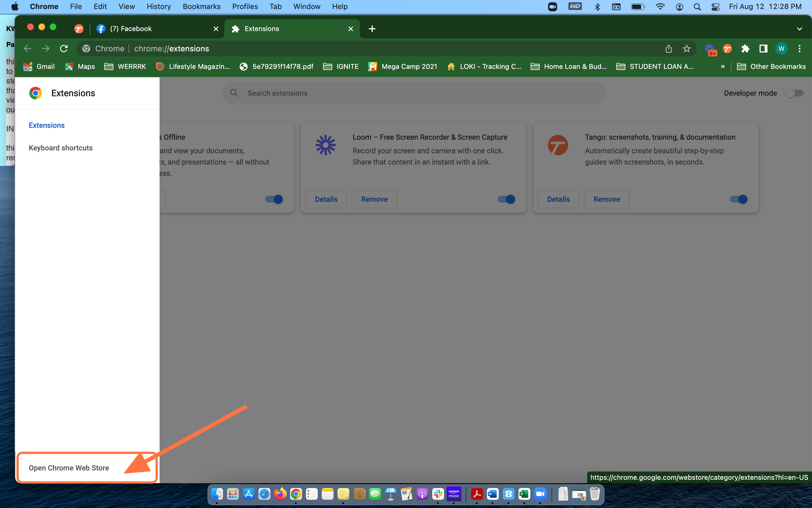This screenshot has width=812, height=508.
Task: Click Details for the Loom extension
Action: (326, 199)
